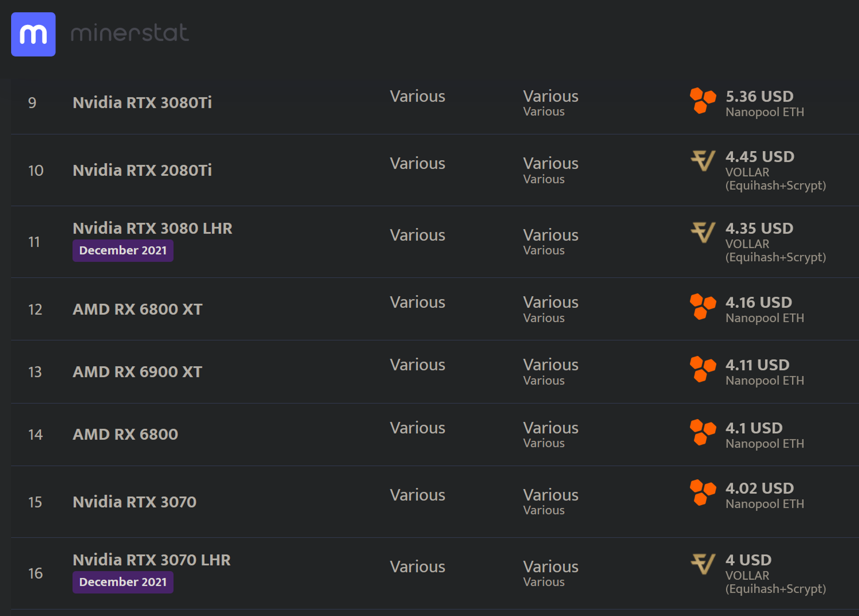859x616 pixels.
Task: Select the 5.36 USD Nanopool ETH profit
Action: coord(765,103)
